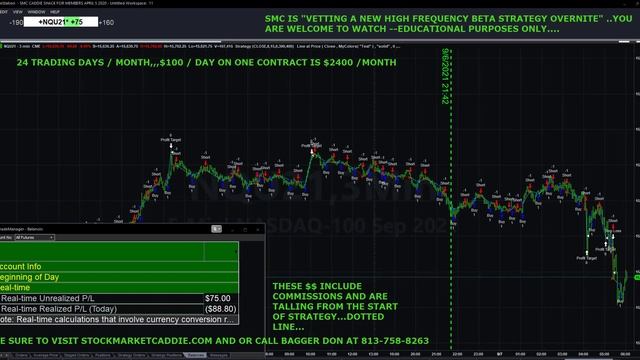Collapse the Real-time section

(x=119, y=288)
